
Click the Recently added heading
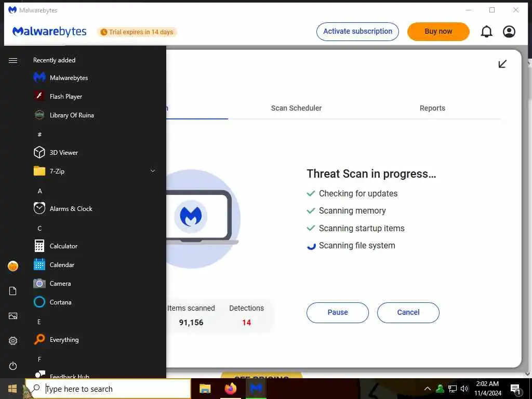pyautogui.click(x=54, y=60)
